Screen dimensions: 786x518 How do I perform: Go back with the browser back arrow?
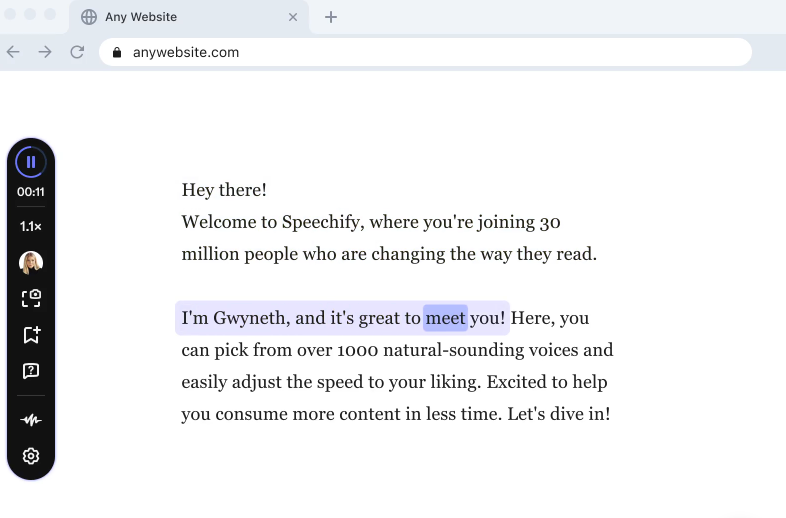[13, 52]
